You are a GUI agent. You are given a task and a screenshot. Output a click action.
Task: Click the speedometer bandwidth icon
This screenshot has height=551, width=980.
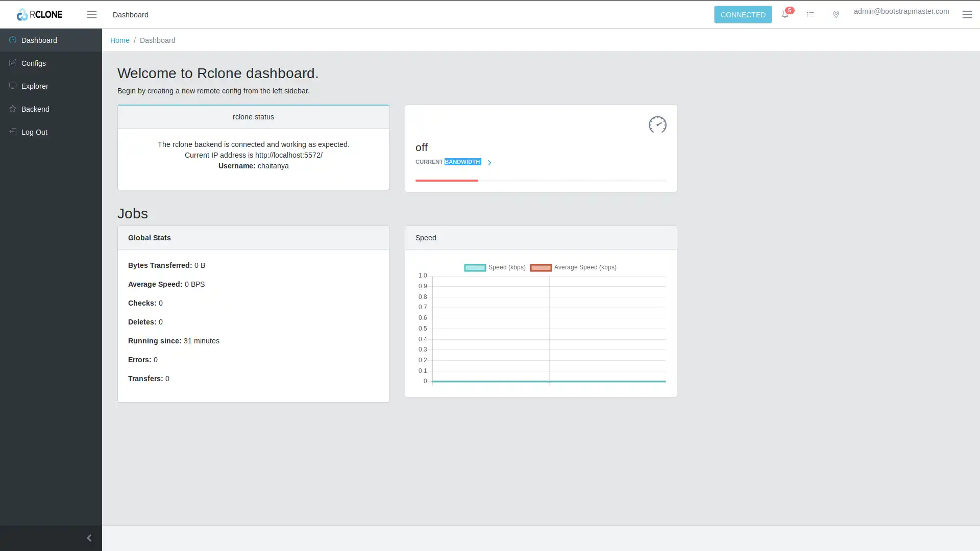[657, 124]
